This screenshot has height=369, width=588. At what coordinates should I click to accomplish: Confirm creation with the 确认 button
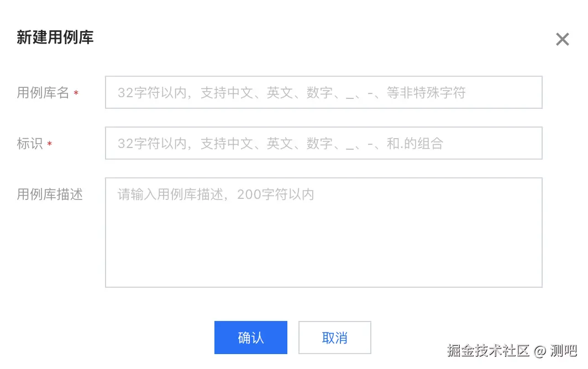[x=251, y=338]
